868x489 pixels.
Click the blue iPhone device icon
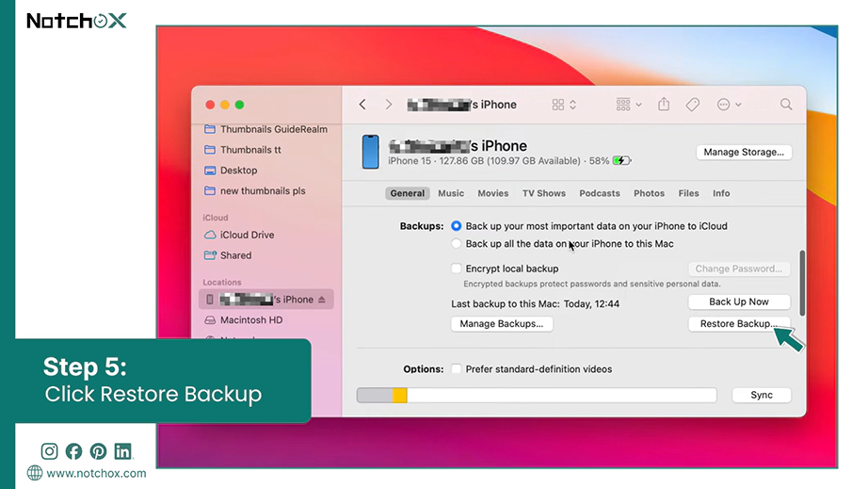370,152
